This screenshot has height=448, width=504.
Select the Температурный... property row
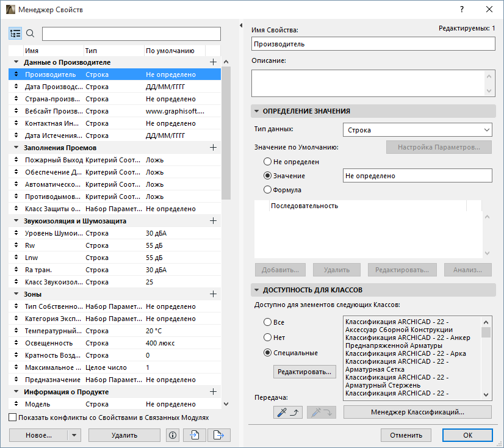115,331
